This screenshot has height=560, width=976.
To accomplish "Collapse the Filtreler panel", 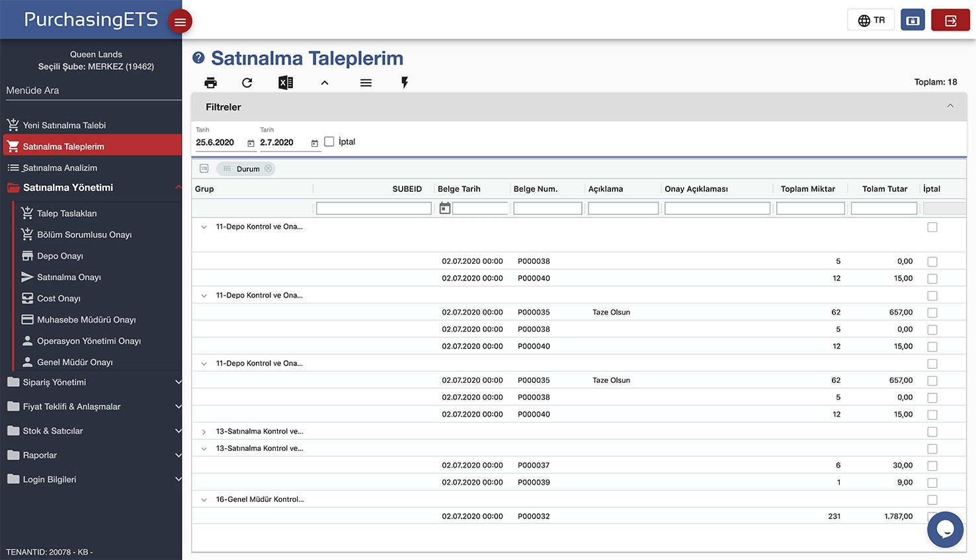I will 950,106.
